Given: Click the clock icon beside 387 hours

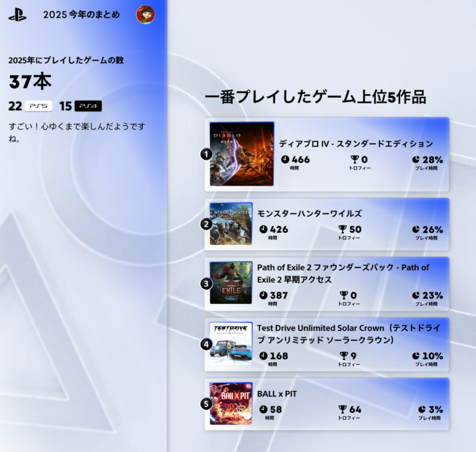Looking at the screenshot, I should coord(263,295).
